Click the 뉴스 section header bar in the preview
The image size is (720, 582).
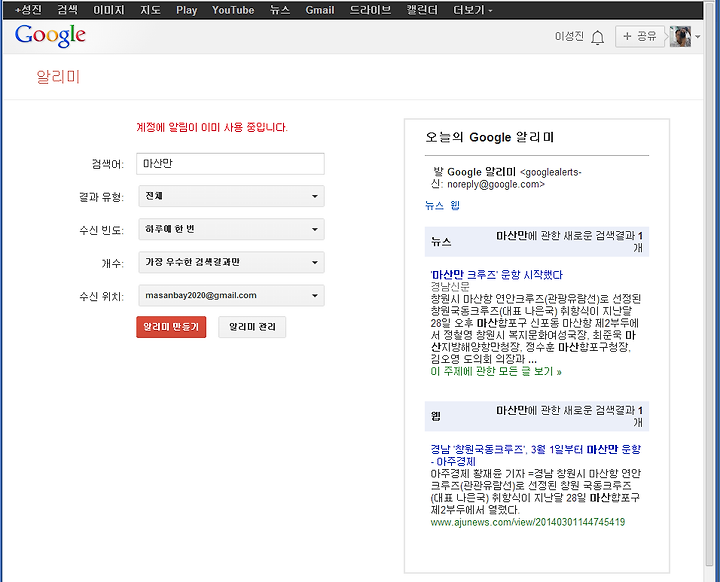[537, 242]
